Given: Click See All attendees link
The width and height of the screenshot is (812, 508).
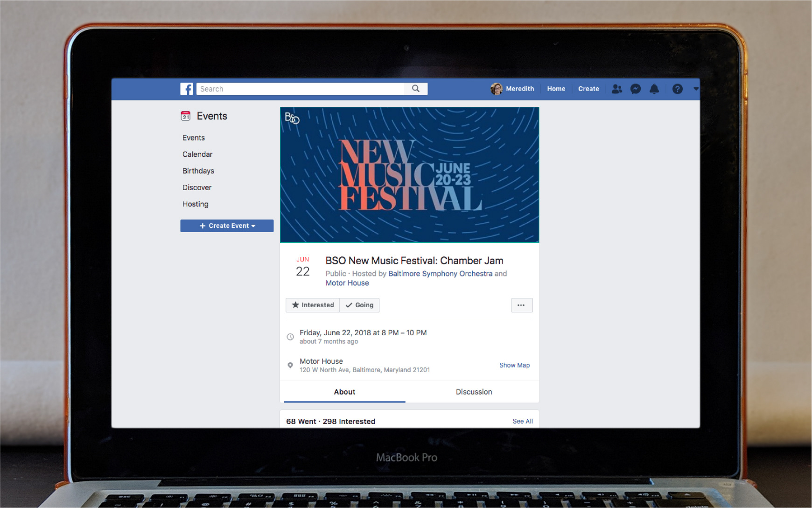Looking at the screenshot, I should pyautogui.click(x=523, y=421).
